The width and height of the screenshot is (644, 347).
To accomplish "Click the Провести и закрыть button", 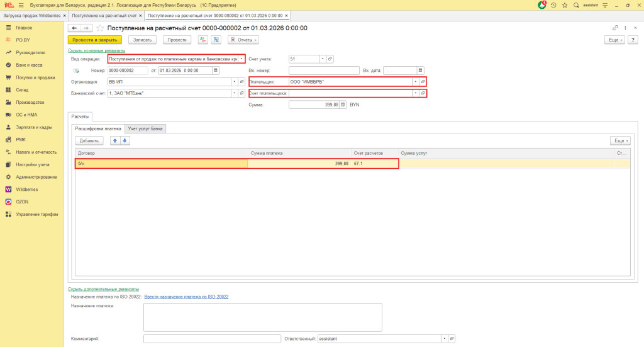I will click(95, 40).
